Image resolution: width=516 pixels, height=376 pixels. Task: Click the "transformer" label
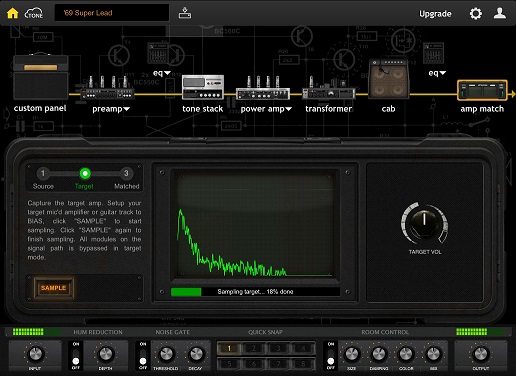pos(328,109)
